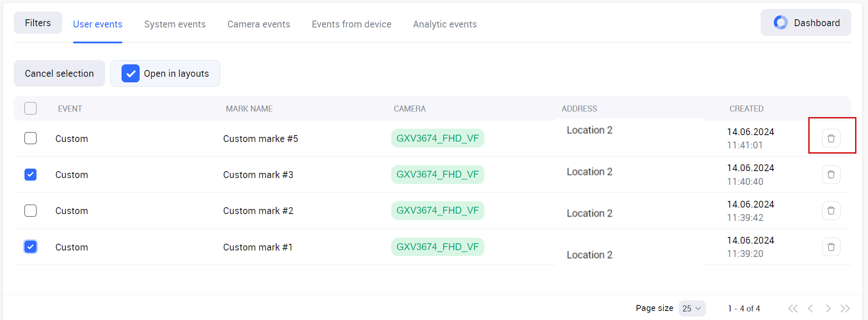Go to the next page arrow
868x320 pixels.
[x=828, y=308]
